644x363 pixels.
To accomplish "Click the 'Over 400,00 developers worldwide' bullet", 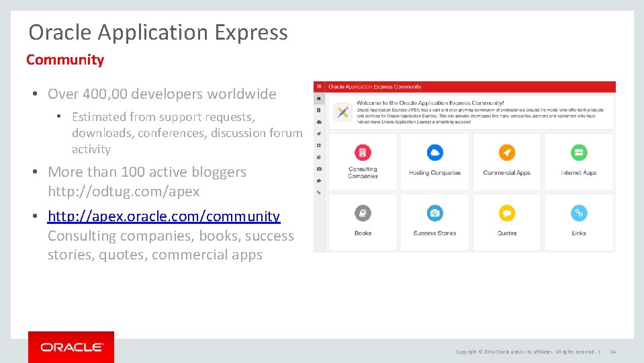I will 162,93.
